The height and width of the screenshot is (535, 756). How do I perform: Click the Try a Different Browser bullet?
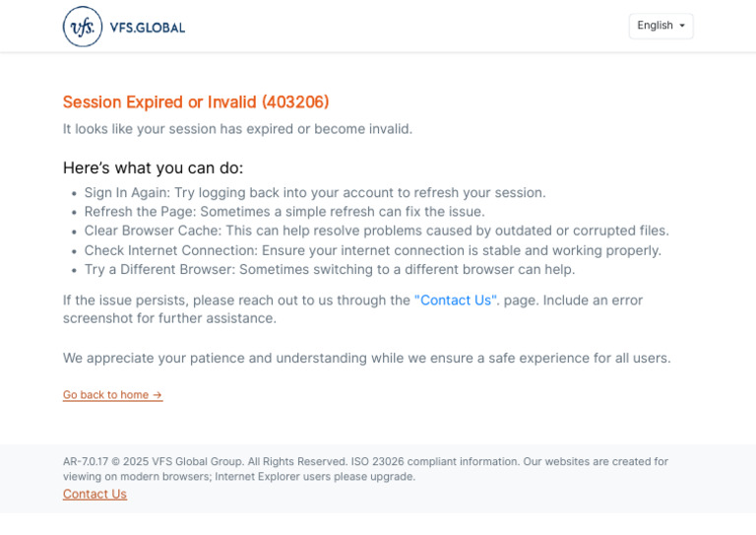[x=329, y=269]
